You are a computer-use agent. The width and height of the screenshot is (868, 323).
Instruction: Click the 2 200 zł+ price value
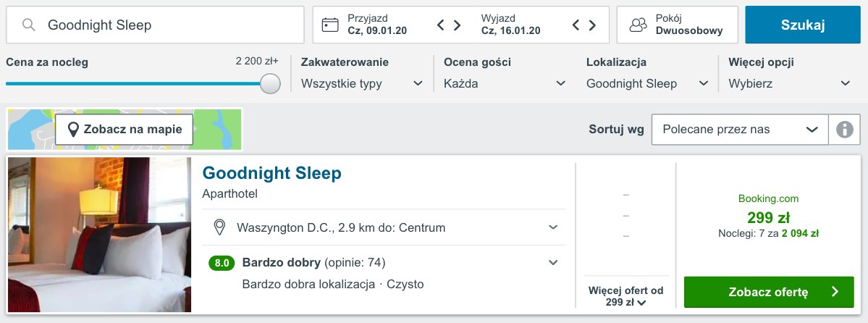(x=257, y=62)
